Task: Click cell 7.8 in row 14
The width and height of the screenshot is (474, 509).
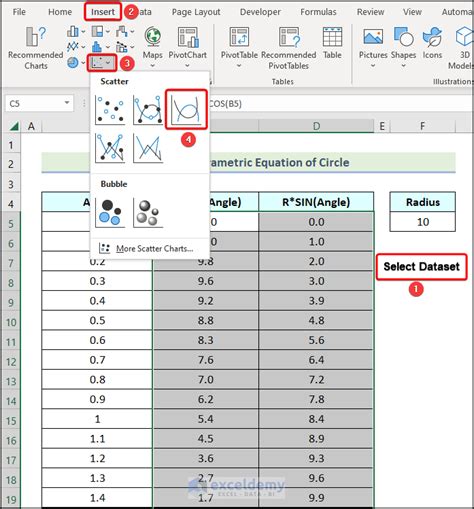Action: (316, 399)
